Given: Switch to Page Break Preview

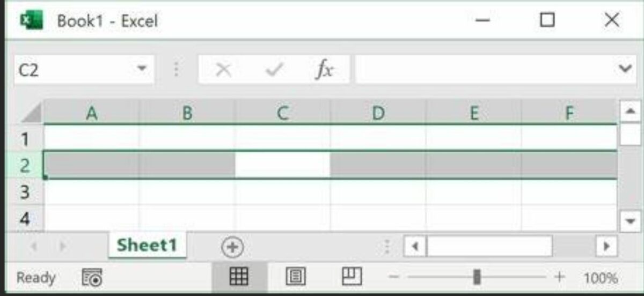Looking at the screenshot, I should coord(352,277).
